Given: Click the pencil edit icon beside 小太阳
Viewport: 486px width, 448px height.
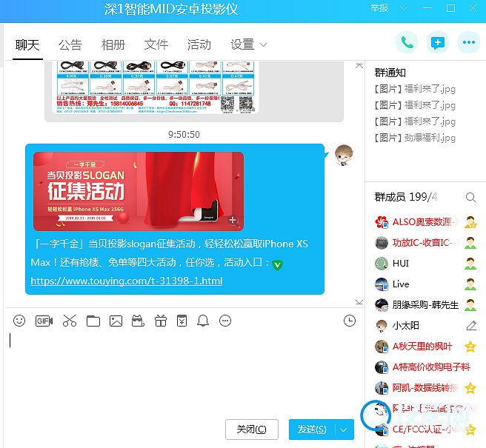Looking at the screenshot, I should pos(471,326).
